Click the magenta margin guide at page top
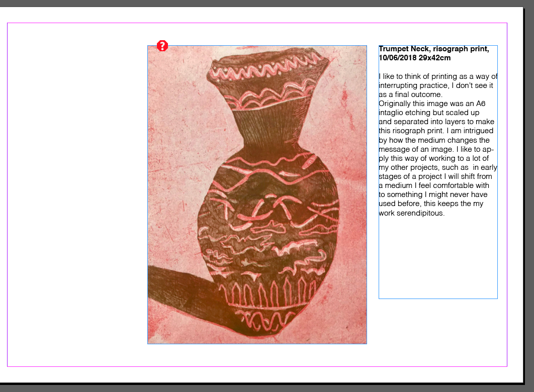 point(257,23)
